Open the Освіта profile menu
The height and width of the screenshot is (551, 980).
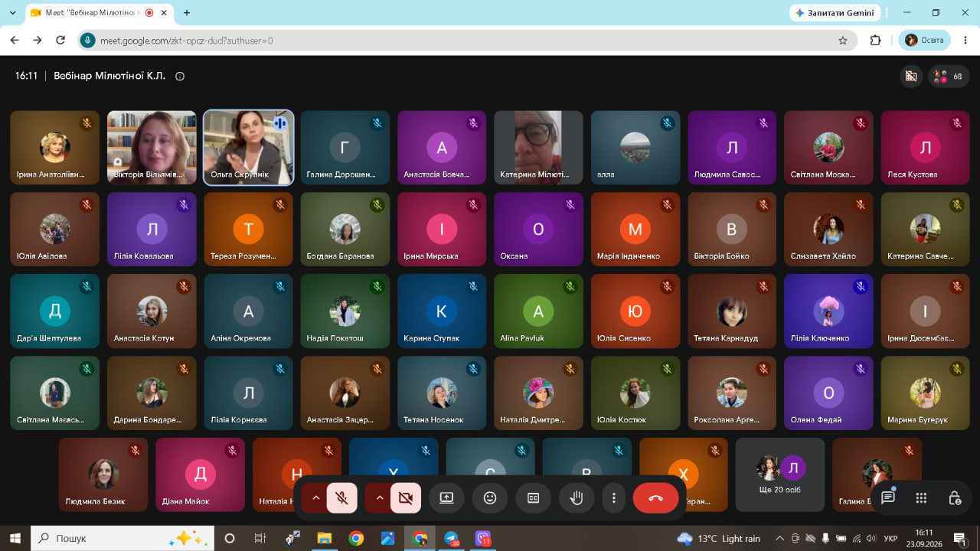pos(924,41)
